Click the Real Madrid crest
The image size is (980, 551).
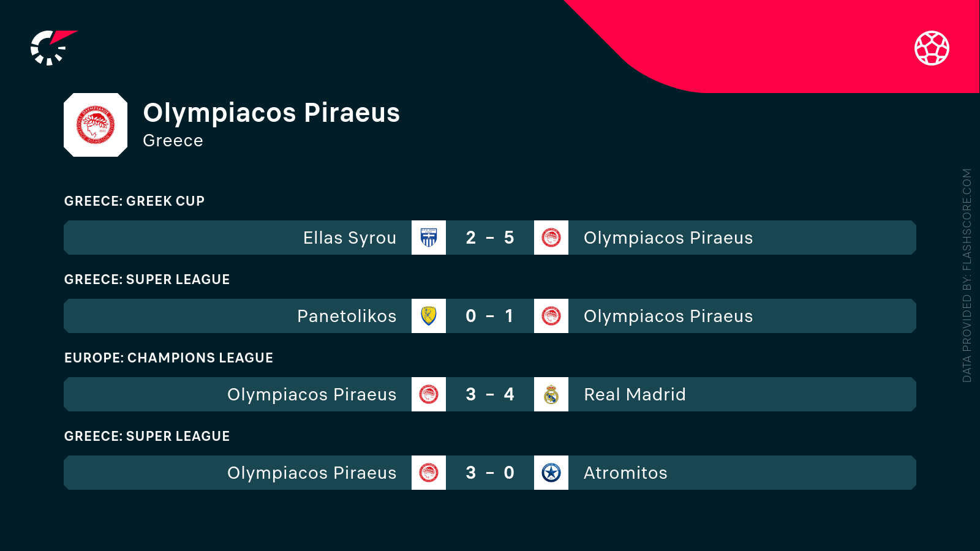[x=551, y=394]
